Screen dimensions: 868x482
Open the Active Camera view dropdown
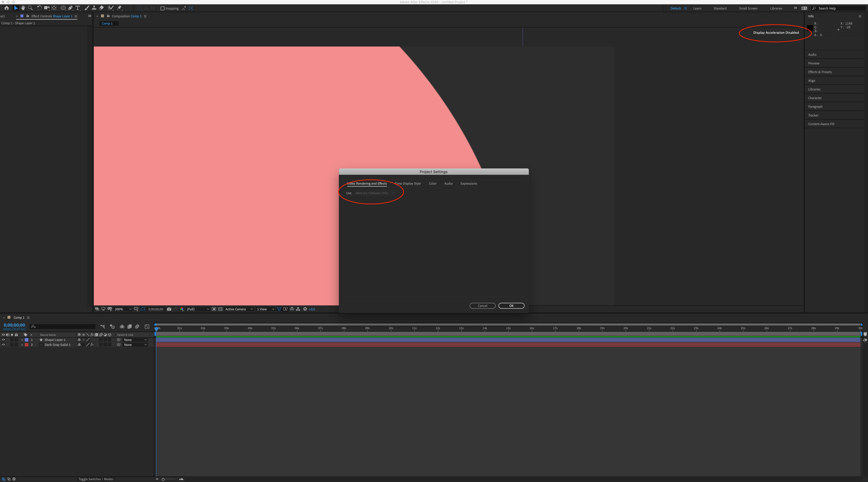[x=239, y=309]
